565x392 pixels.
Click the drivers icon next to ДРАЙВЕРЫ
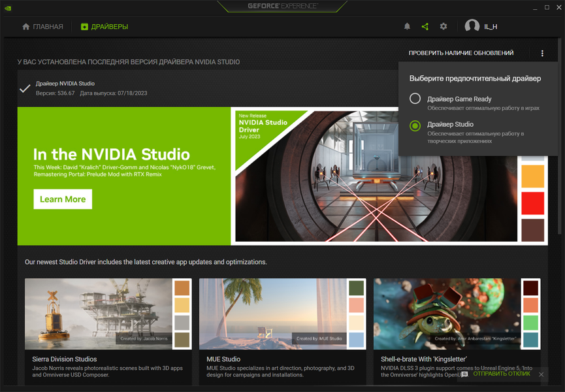(84, 27)
